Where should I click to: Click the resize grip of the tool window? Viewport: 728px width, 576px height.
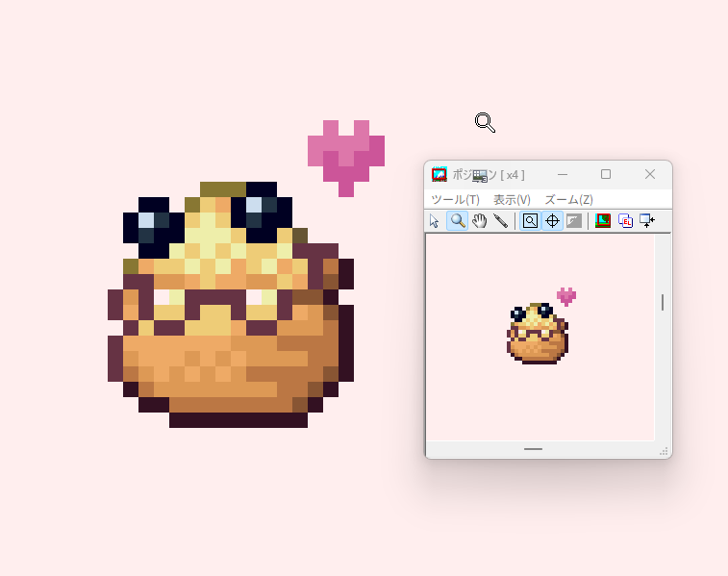click(664, 451)
